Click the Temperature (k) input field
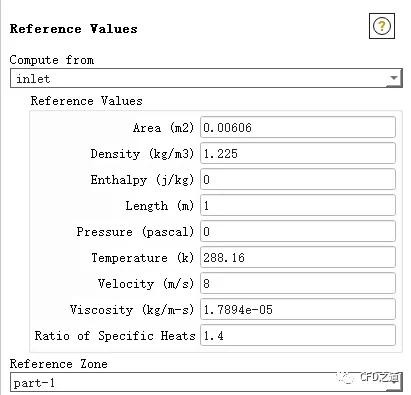411x395 pixels. [298, 257]
